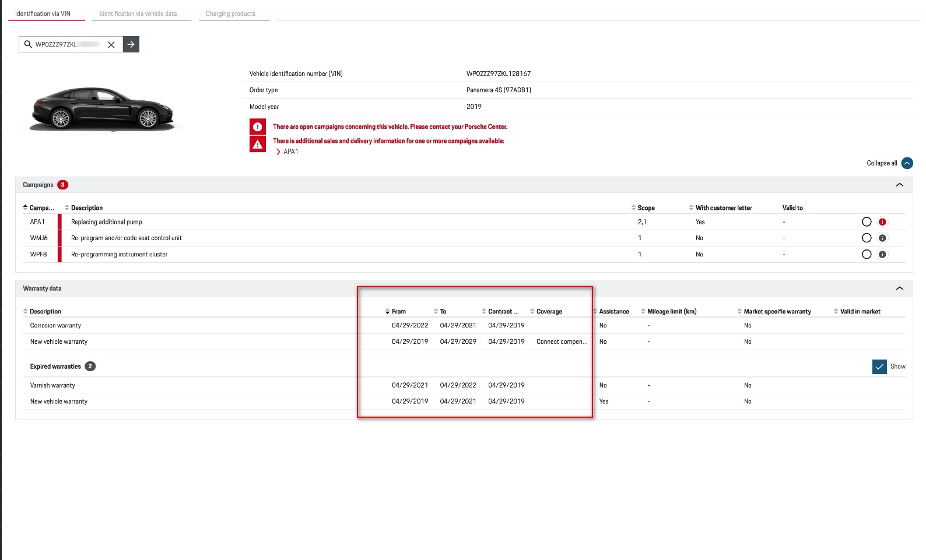Image resolution: width=926 pixels, height=560 pixels.
Task: Click the Expired warranties count badge 2
Action: click(90, 367)
